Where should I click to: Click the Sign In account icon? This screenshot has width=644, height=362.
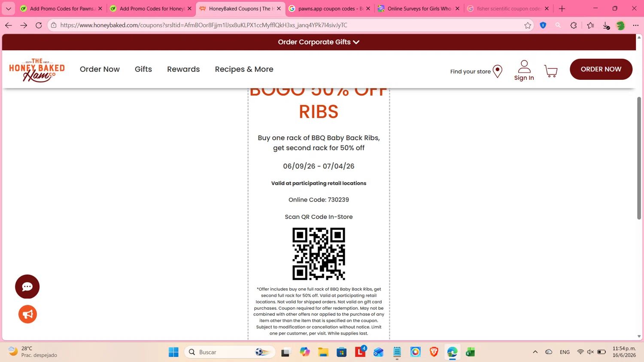pos(524,66)
